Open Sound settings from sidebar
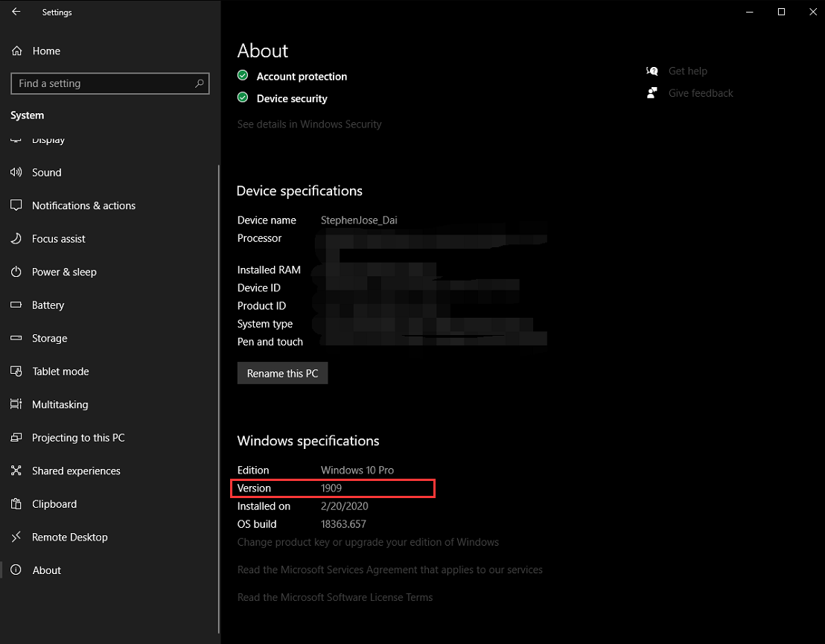 click(46, 172)
